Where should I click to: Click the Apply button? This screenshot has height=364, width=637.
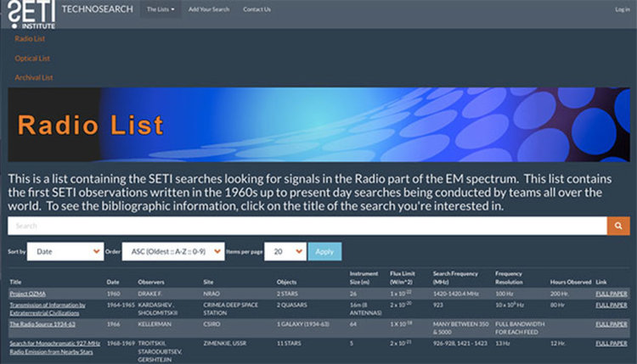[x=324, y=252]
